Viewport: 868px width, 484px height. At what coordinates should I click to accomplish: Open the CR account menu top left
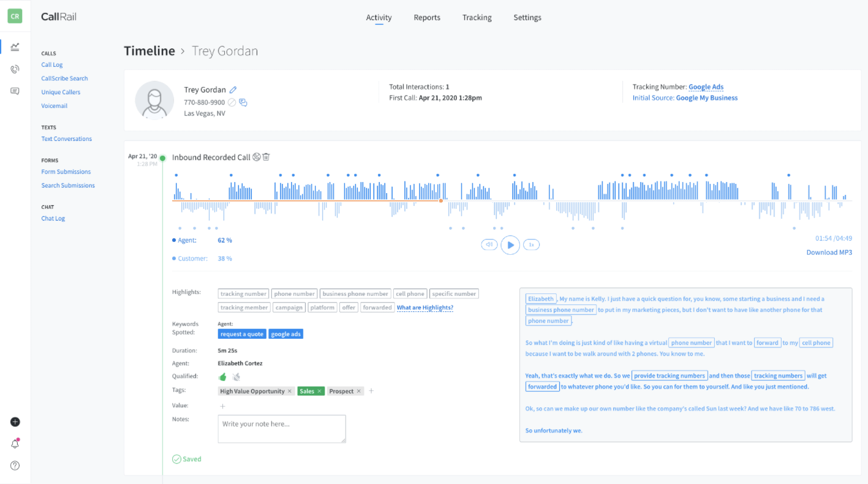[x=14, y=15]
